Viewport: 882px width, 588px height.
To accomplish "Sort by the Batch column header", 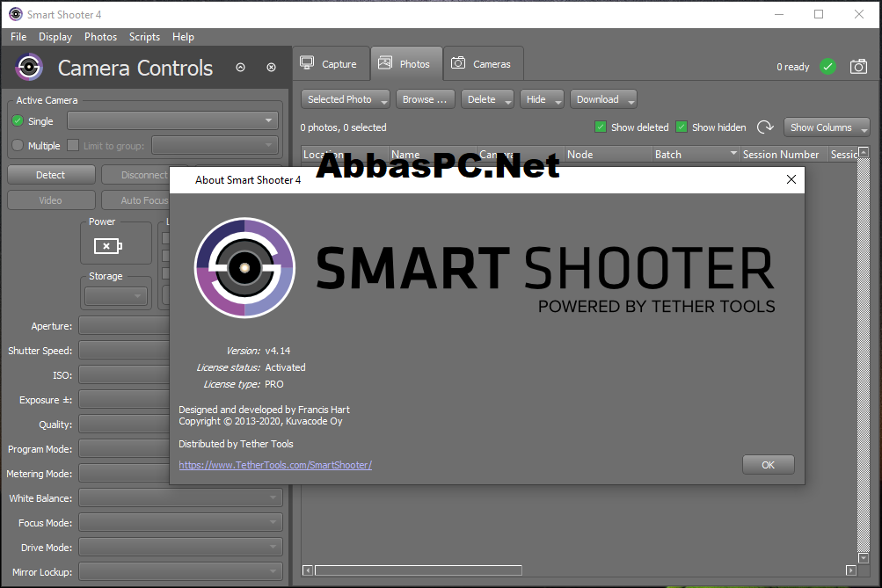I will pos(696,154).
